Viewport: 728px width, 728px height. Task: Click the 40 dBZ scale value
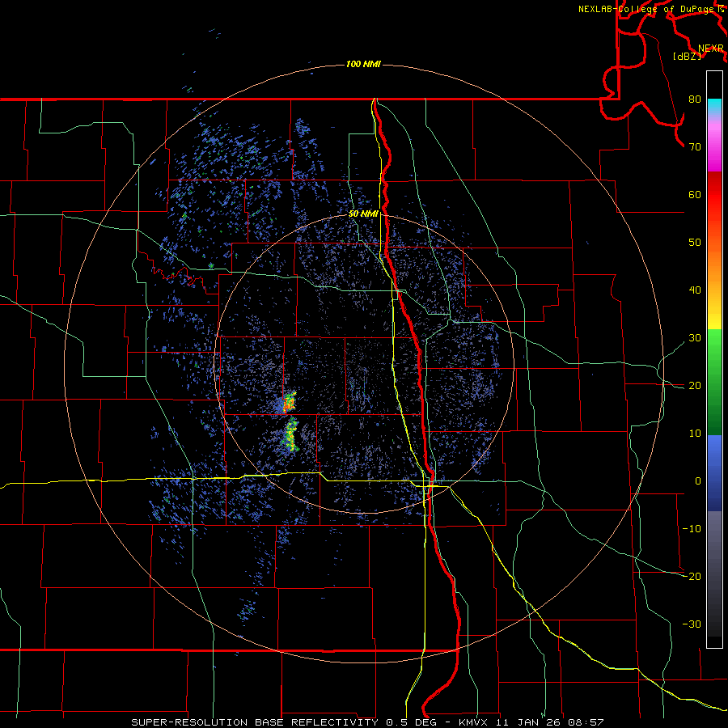click(x=695, y=290)
